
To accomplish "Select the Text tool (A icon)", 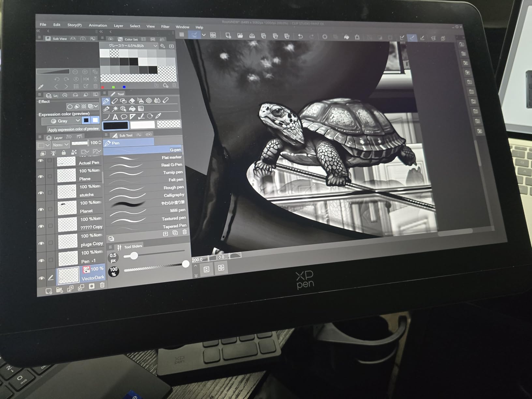I will pos(115,117).
